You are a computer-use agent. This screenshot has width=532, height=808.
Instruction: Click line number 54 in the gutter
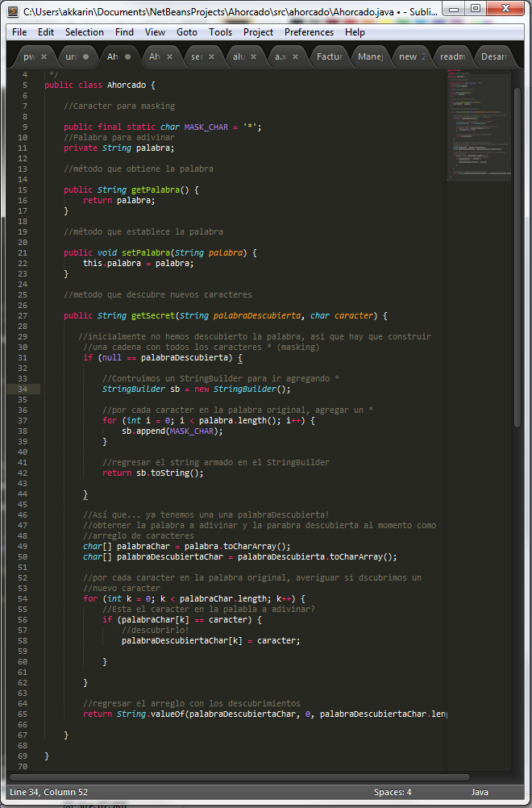click(23, 599)
